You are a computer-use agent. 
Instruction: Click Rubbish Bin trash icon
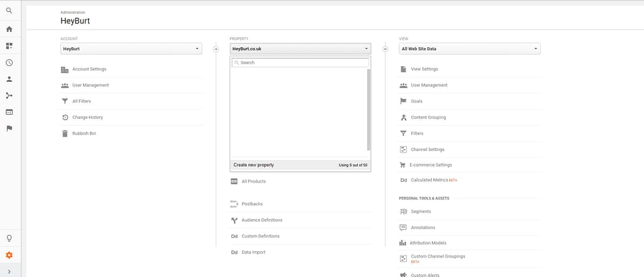(x=65, y=133)
